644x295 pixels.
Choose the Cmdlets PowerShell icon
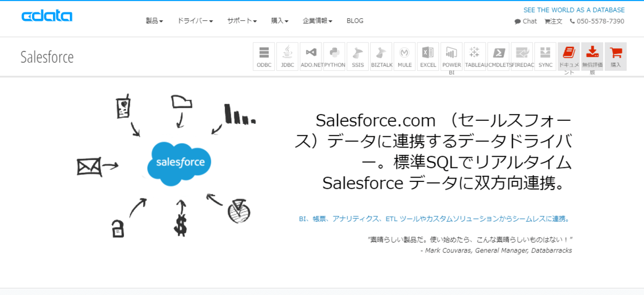coord(498,56)
